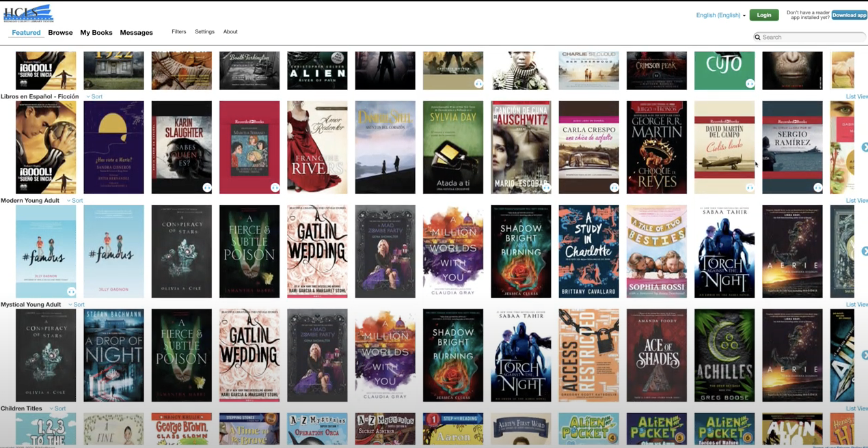Open ¡Goool! cover in Libros en Español row
The width and height of the screenshot is (868, 448).
coord(46,148)
